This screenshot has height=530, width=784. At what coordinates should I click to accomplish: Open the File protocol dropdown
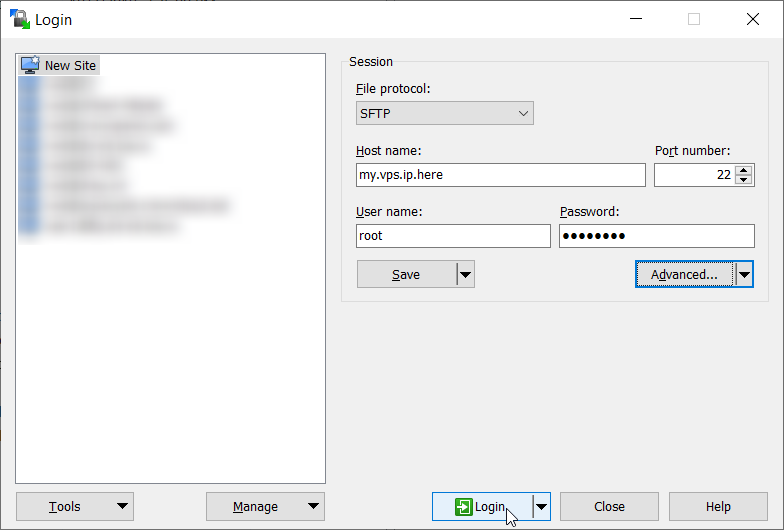pos(444,113)
